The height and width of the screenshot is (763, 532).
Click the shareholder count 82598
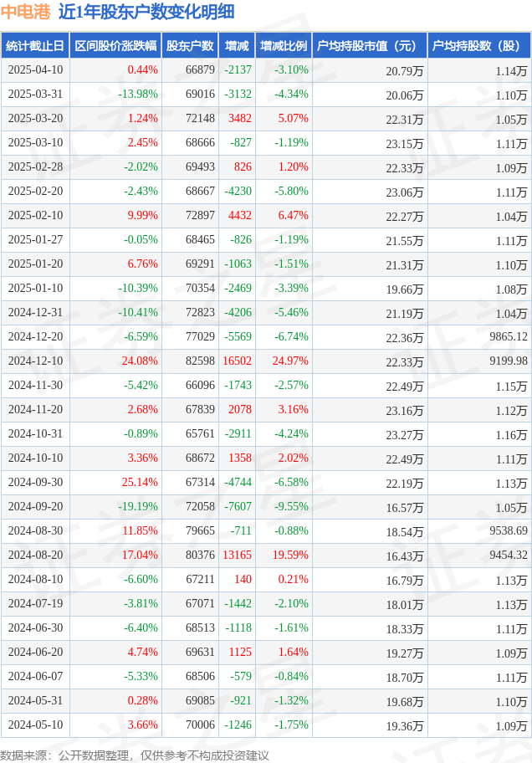click(x=200, y=361)
